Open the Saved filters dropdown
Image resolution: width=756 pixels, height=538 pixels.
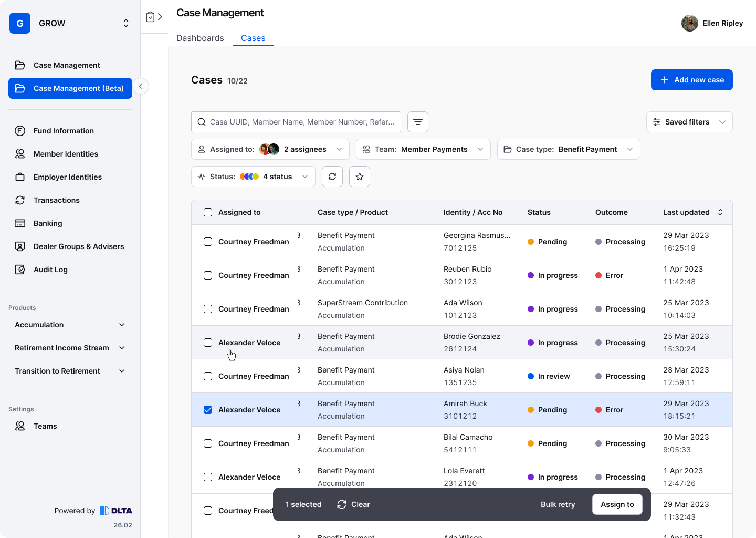[689, 122]
